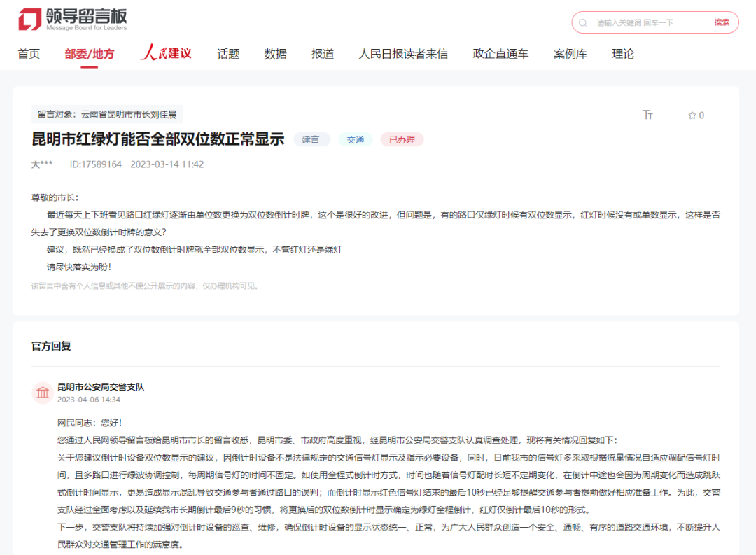
Task: Select the 理论 navigation item
Action: [623, 53]
